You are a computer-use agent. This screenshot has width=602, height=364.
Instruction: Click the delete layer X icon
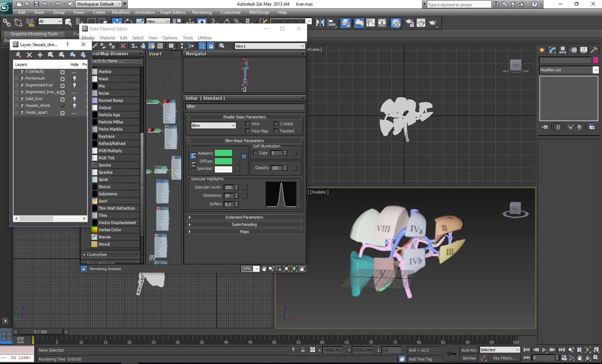coord(29,55)
